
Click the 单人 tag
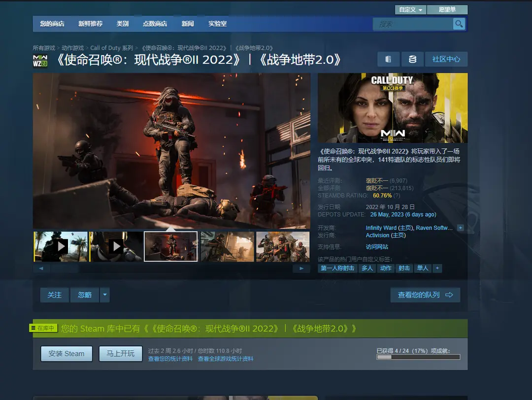pyautogui.click(x=423, y=268)
